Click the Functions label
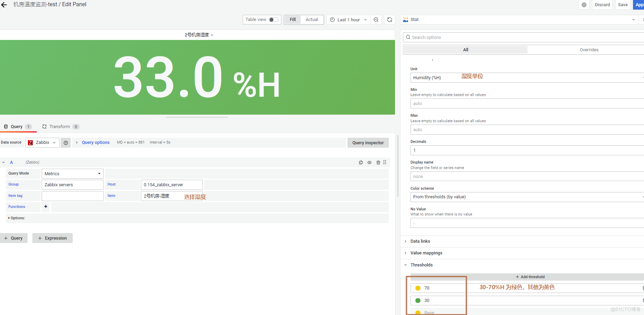This screenshot has height=315, width=644. 17,207
